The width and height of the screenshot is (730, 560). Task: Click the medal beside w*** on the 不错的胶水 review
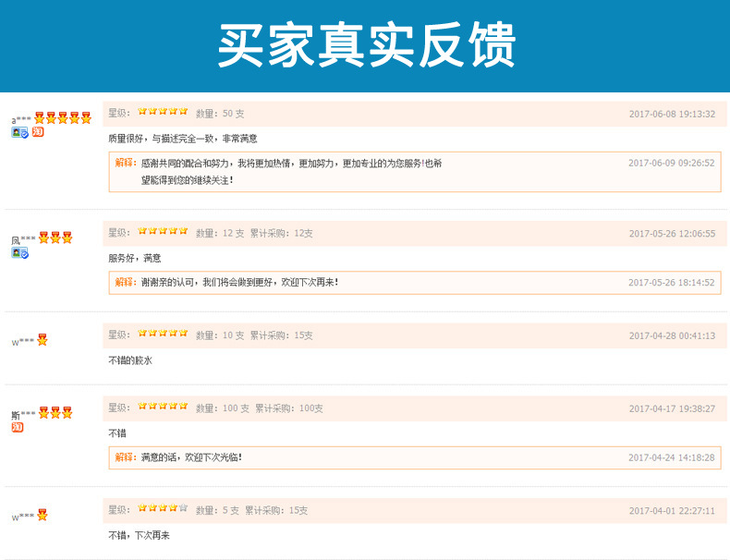click(x=43, y=340)
